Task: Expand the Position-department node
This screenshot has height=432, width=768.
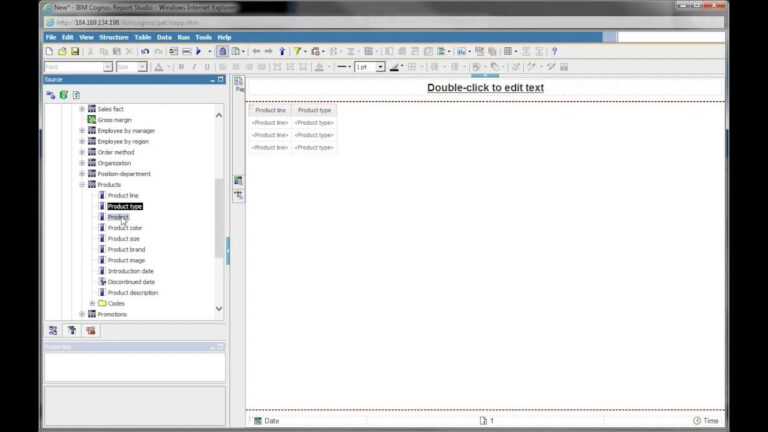Action: (82, 174)
